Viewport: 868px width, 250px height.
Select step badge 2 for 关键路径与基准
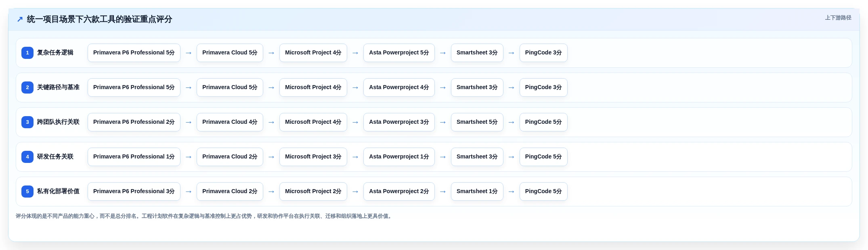tap(27, 87)
